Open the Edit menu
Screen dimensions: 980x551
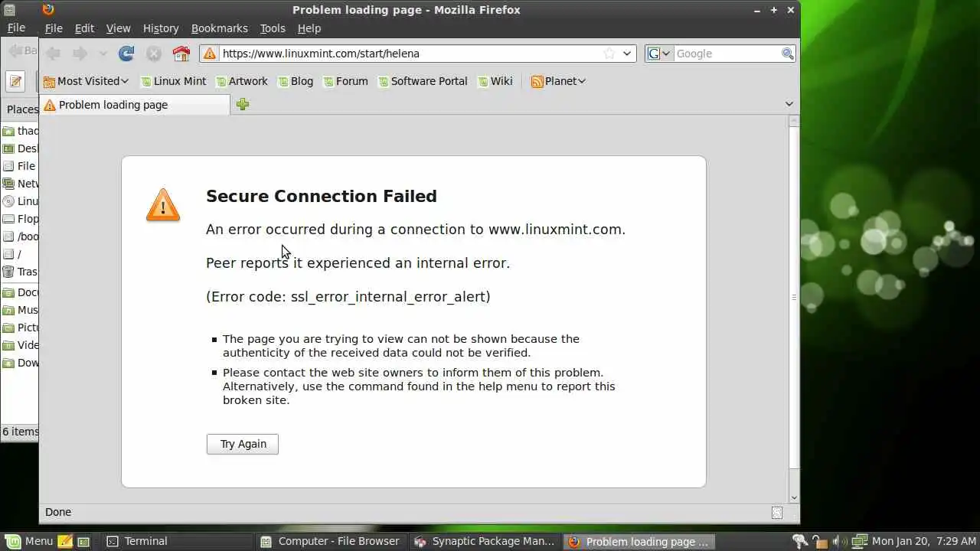84,28
